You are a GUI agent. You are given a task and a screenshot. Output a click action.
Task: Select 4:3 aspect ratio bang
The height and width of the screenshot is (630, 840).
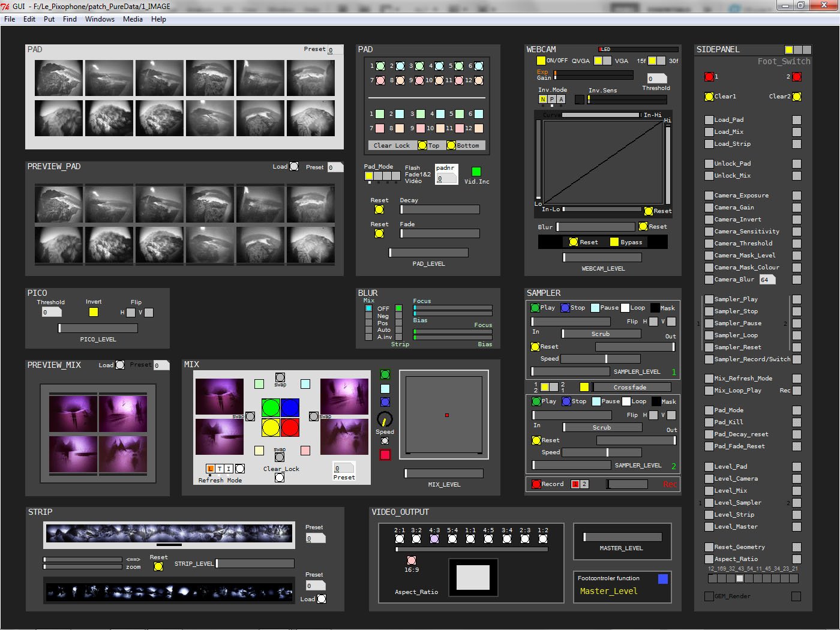[x=434, y=539]
